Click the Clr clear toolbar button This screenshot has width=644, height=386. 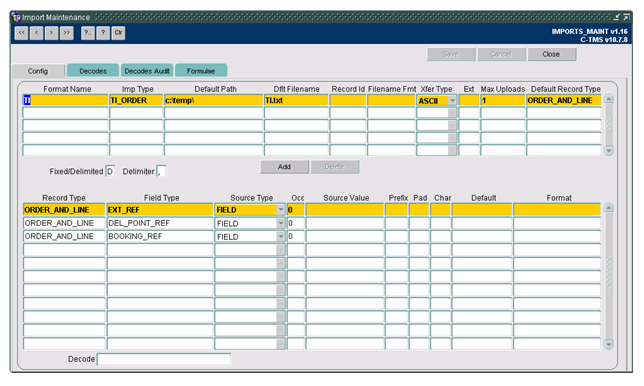click(x=118, y=33)
